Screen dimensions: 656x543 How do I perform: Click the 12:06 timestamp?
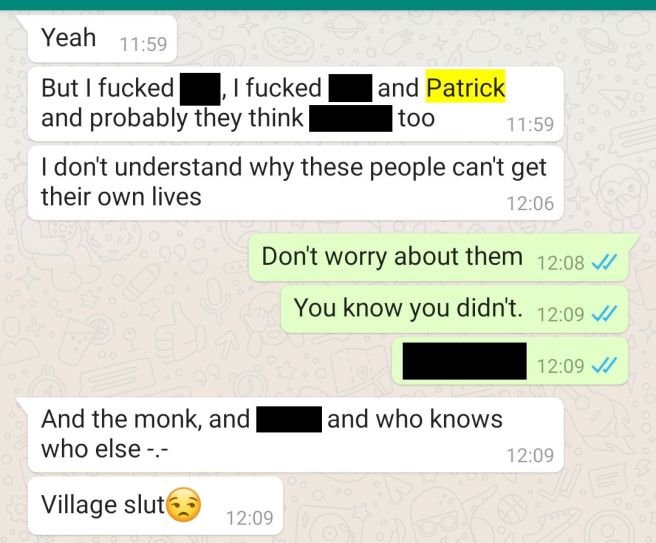tap(530, 204)
